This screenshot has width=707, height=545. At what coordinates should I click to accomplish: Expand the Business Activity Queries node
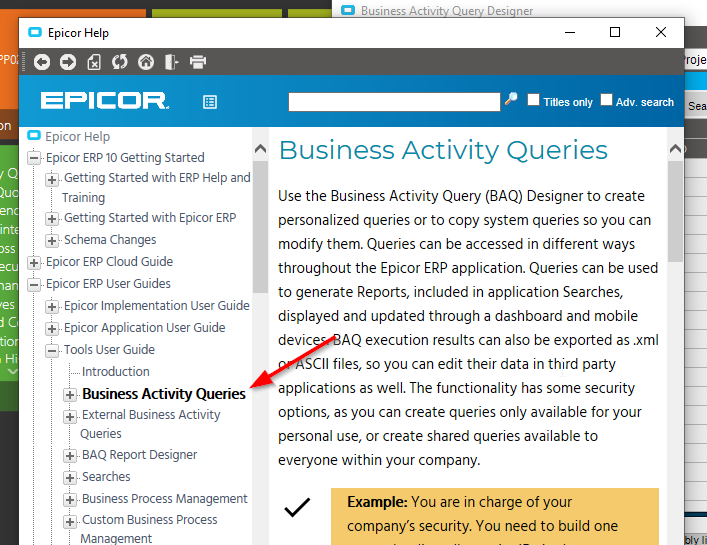tap(70, 395)
